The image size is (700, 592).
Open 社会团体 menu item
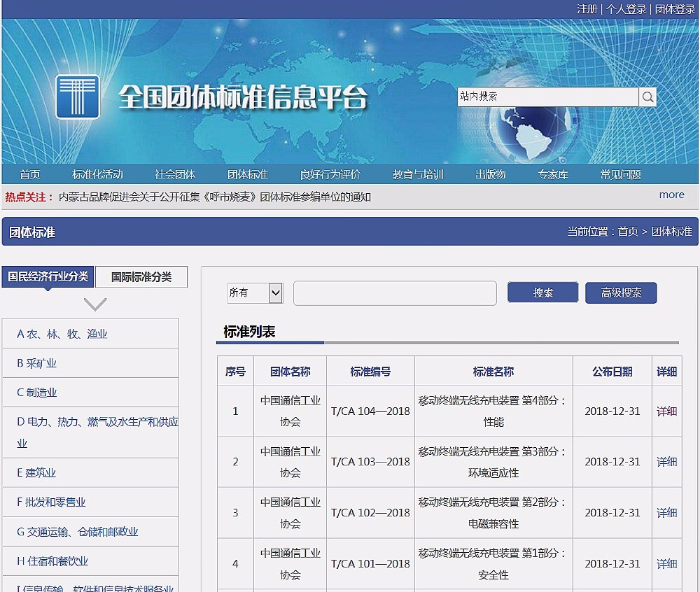tap(175, 174)
